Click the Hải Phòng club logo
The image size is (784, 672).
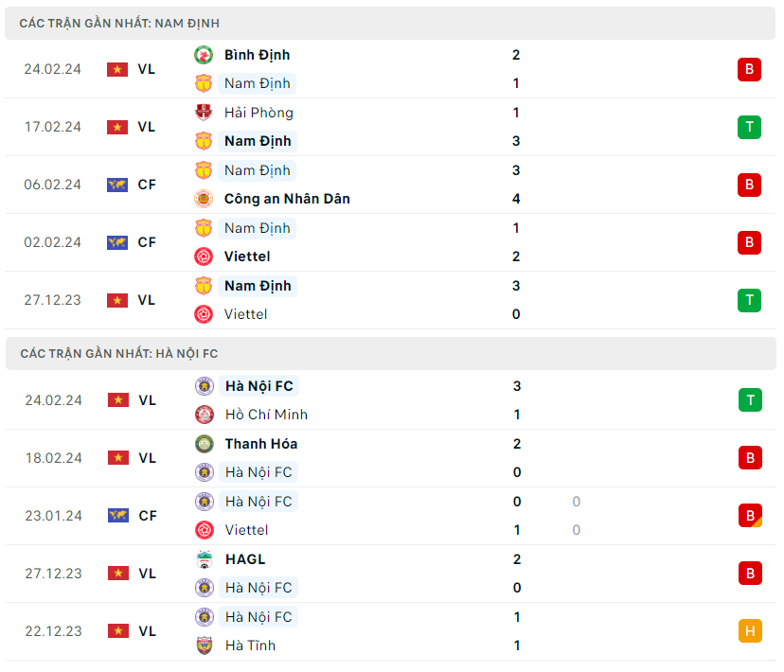click(204, 113)
